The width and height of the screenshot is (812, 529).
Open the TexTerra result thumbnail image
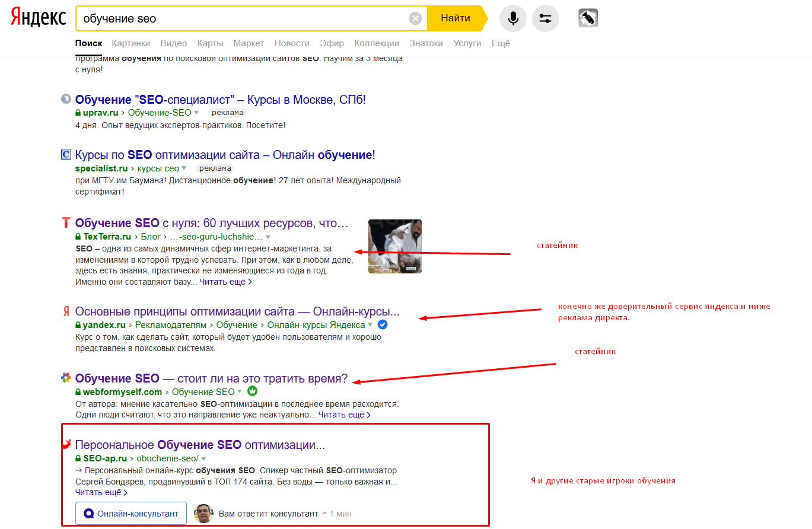395,246
